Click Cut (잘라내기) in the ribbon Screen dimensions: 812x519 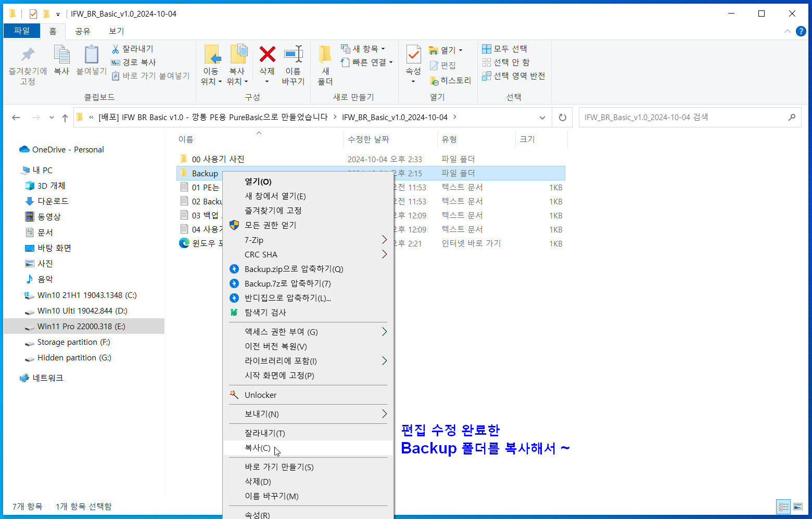[x=133, y=49]
